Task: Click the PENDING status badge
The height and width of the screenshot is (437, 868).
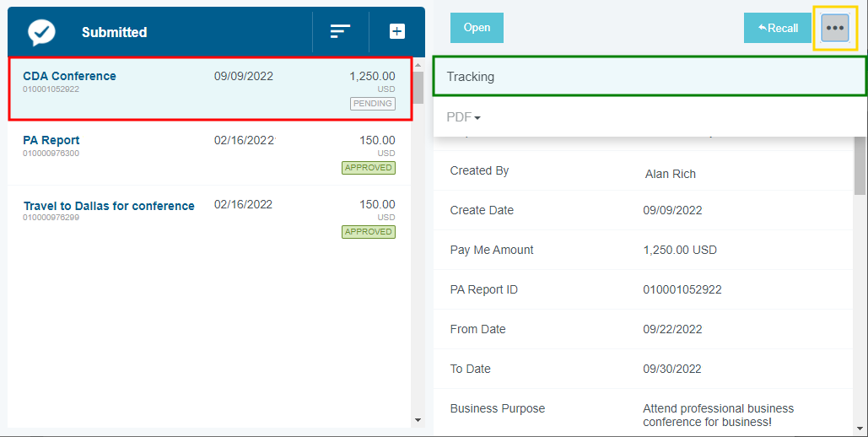Action: 372,104
